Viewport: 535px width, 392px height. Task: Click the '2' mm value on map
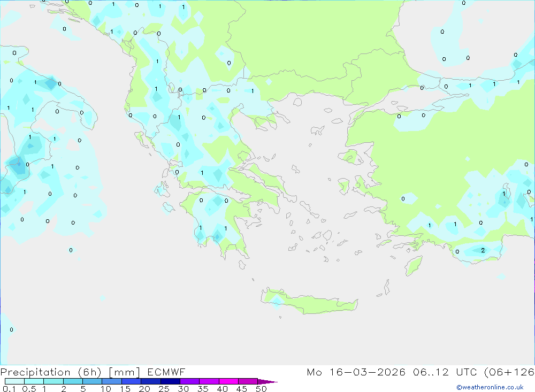tap(483, 250)
